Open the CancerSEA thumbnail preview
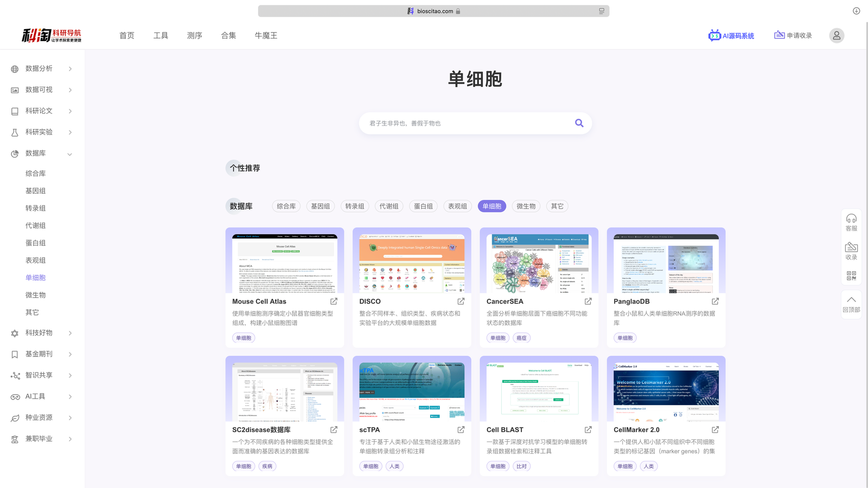Viewport: 868px width, 488px height. point(539,264)
